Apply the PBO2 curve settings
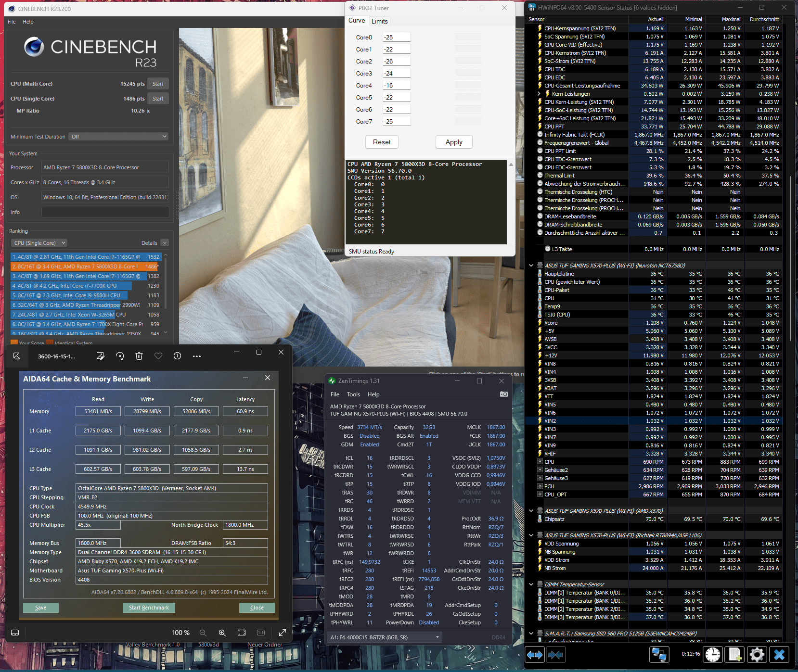The height and width of the screenshot is (672, 798). [454, 142]
